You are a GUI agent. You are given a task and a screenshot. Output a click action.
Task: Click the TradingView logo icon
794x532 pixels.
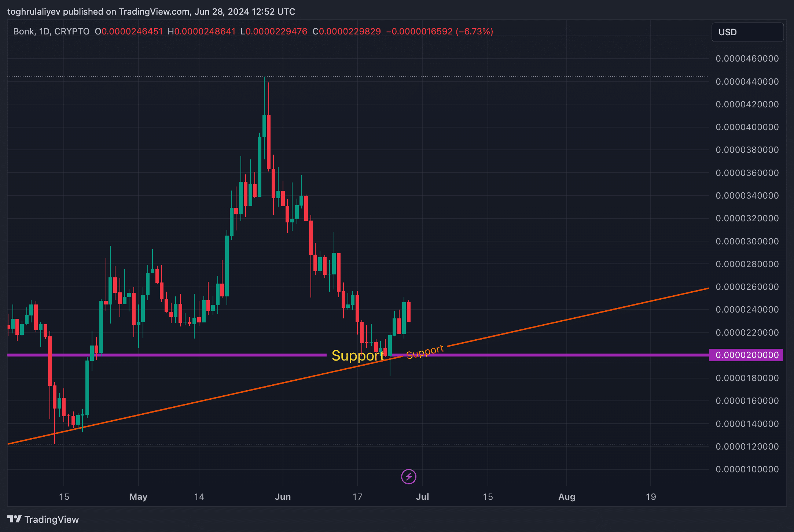coord(15,519)
